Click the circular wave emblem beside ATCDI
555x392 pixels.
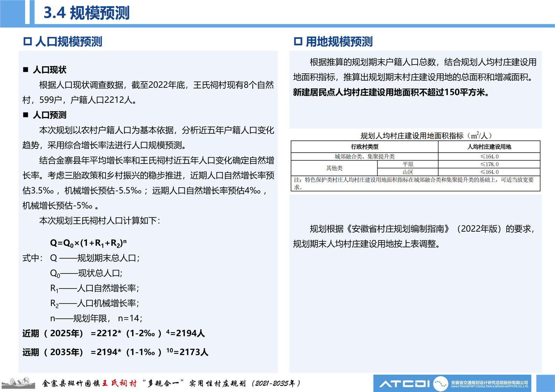pos(441,384)
